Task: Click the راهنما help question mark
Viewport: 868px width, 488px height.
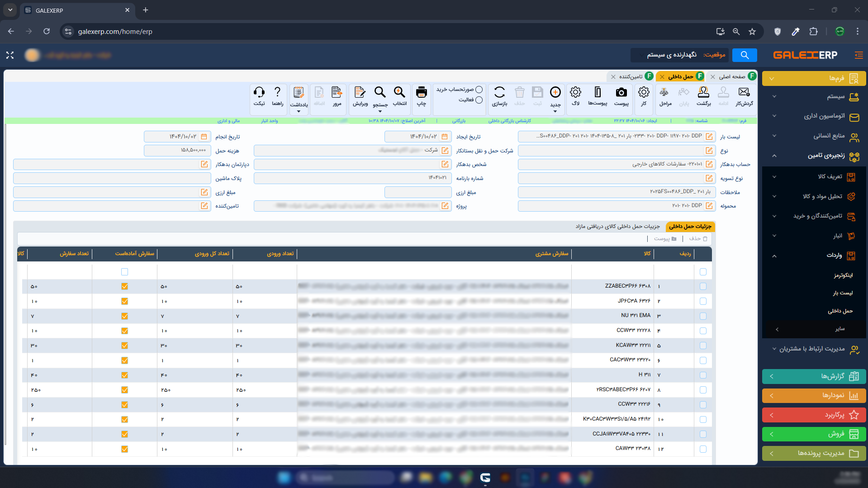Action: [277, 93]
